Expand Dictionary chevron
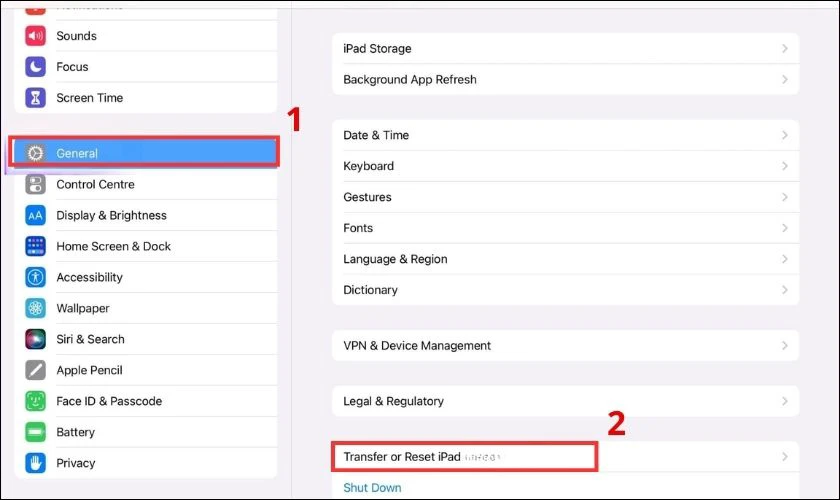The image size is (840, 500). click(x=785, y=290)
